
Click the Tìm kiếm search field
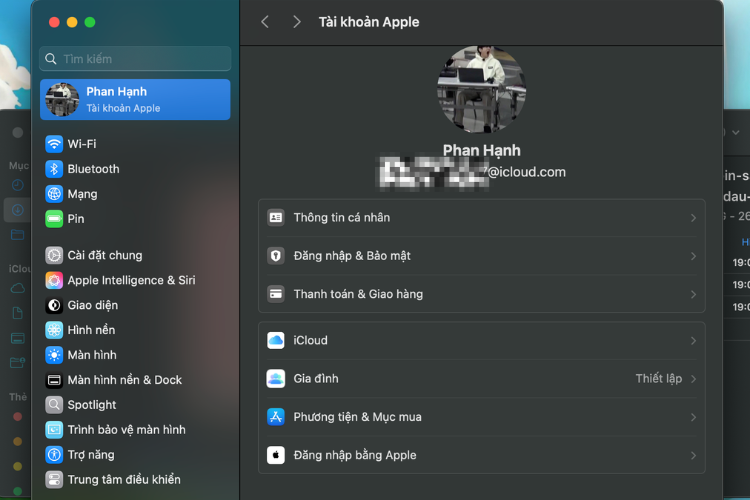tap(135, 59)
